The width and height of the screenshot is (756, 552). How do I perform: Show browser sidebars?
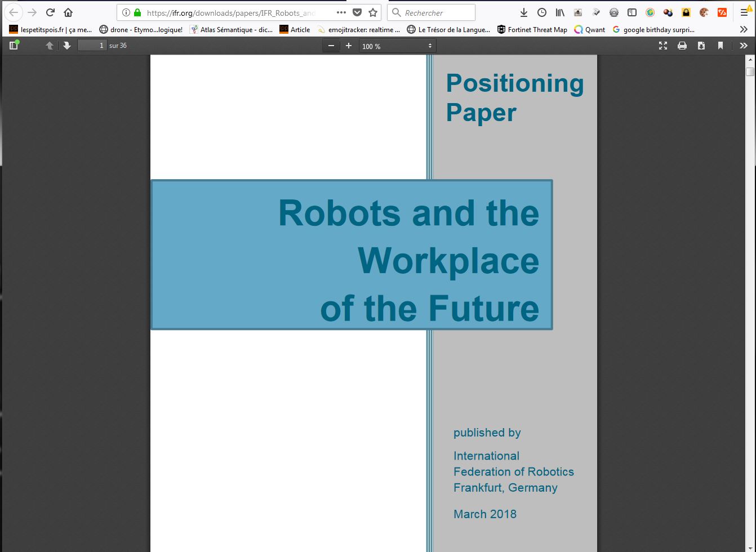(x=632, y=12)
